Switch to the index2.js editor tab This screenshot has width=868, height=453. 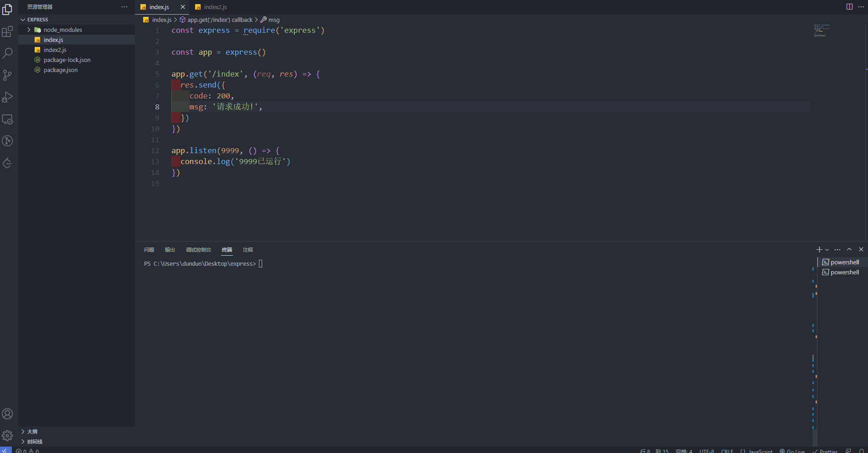point(215,7)
